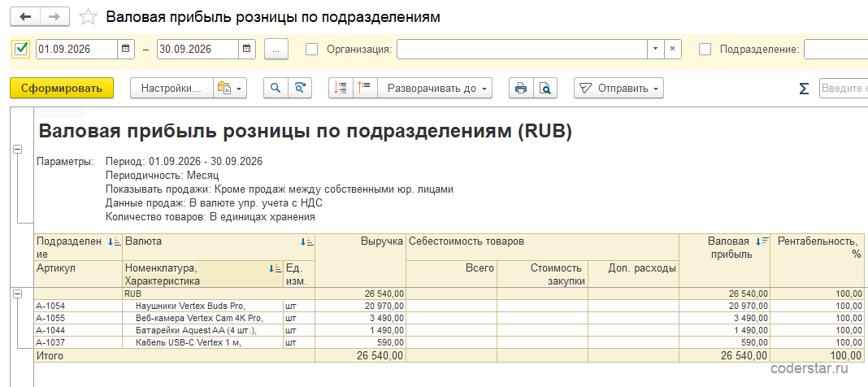Viewport: 868px width, 387px height.
Task: Select revenue value 20 970,00 in Выручка
Action: point(360,307)
